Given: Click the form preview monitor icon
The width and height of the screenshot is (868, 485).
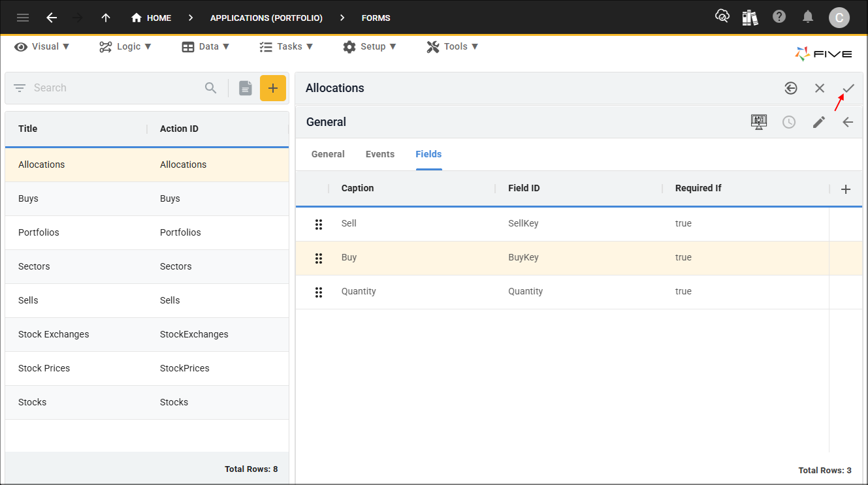Looking at the screenshot, I should click(x=759, y=122).
